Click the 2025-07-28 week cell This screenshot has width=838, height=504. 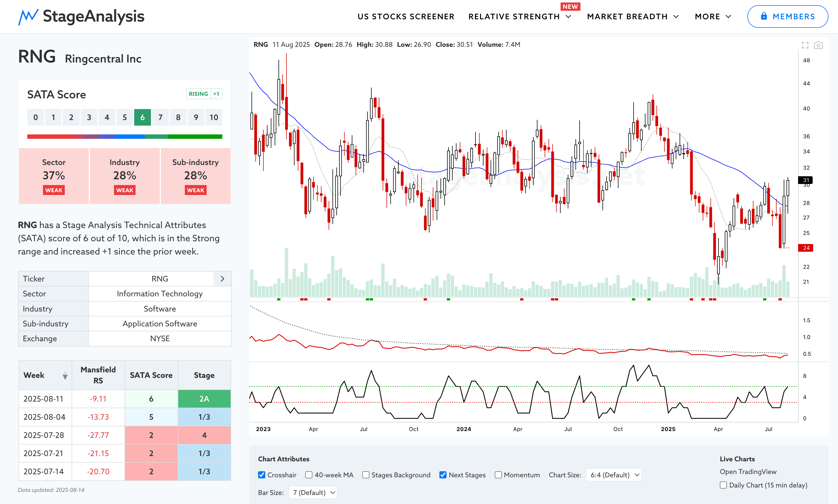click(x=45, y=435)
